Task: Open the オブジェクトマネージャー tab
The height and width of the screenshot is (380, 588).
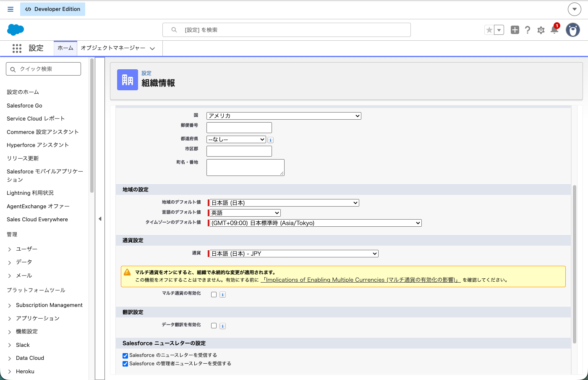Action: [x=113, y=48]
